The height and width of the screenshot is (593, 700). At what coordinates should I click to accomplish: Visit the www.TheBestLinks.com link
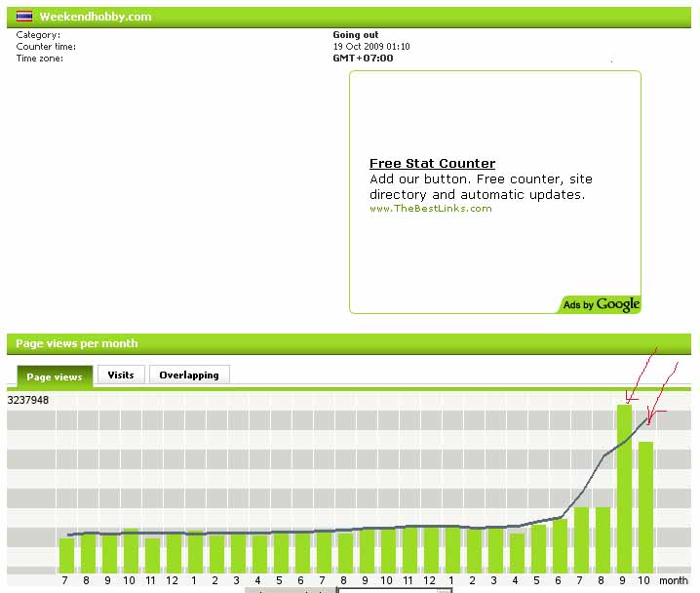pos(430,209)
